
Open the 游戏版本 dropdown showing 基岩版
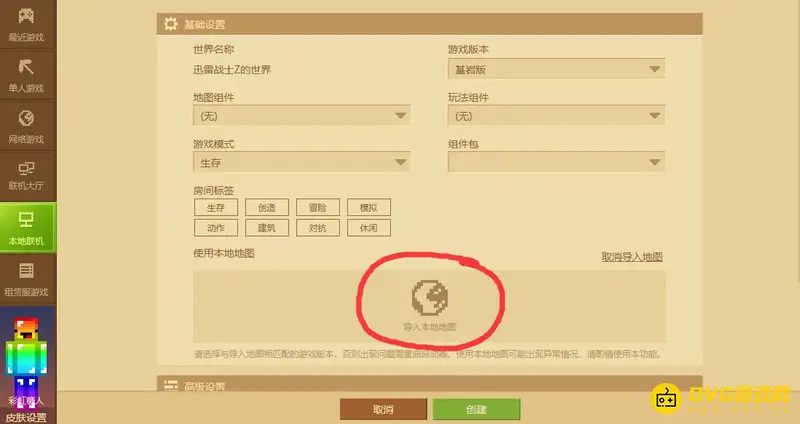(x=557, y=69)
